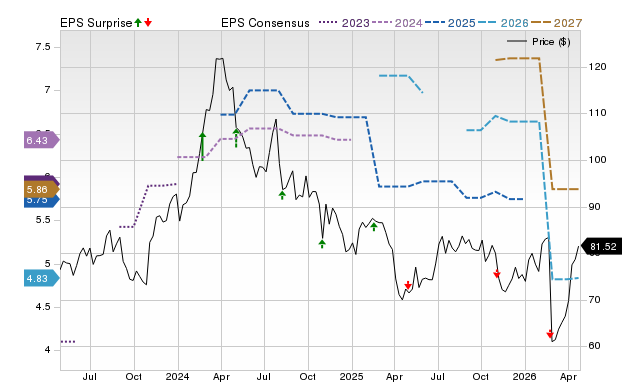Viewport: 640px width, 382px height.
Task: Click the 2024 label on the time axis
Action: click(x=178, y=376)
